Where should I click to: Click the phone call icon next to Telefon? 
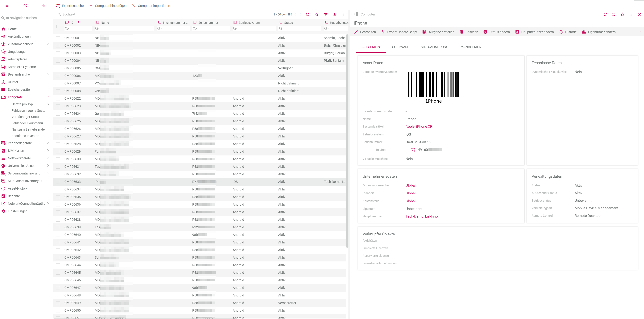[413, 150]
